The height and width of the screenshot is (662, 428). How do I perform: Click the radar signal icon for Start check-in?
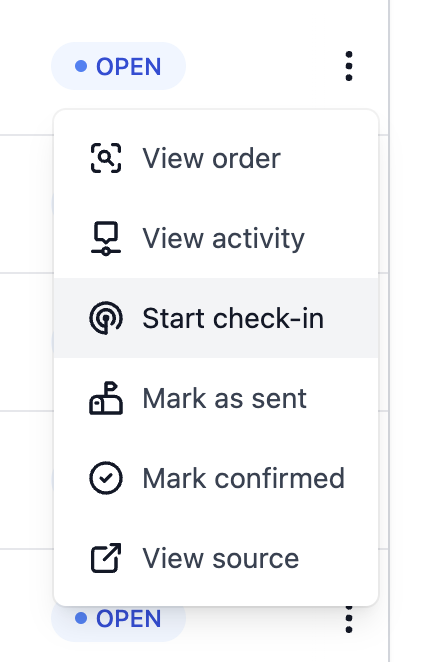106,318
